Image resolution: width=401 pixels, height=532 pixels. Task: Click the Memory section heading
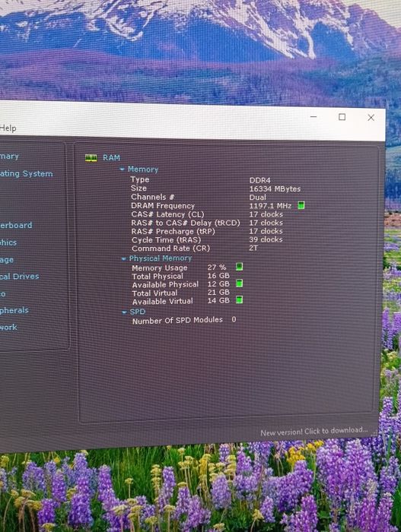[x=143, y=169]
